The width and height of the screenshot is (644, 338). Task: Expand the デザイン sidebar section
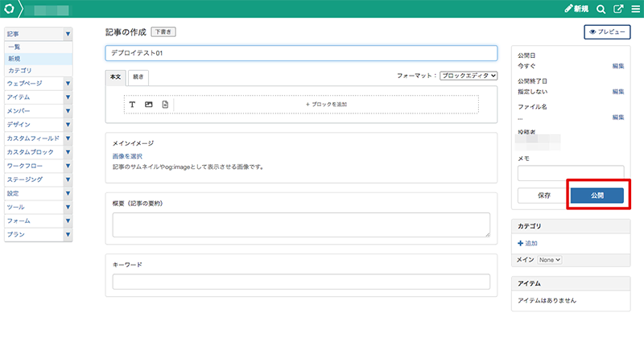coord(68,125)
